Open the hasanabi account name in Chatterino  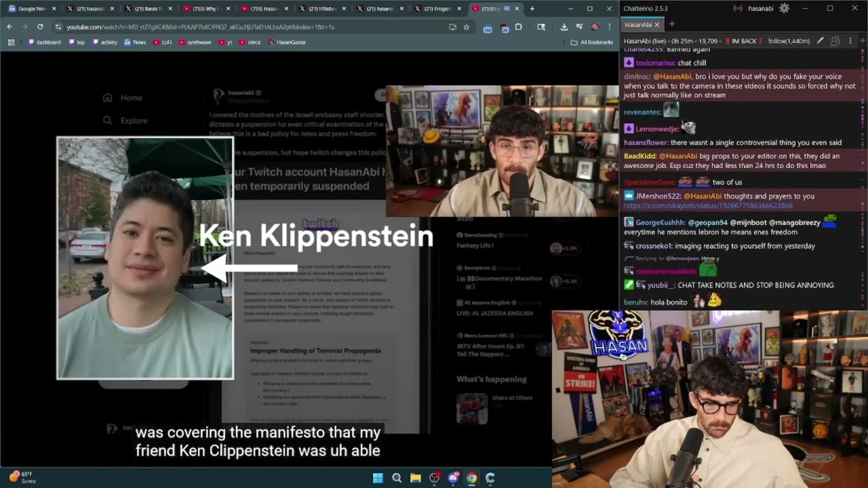click(x=760, y=8)
